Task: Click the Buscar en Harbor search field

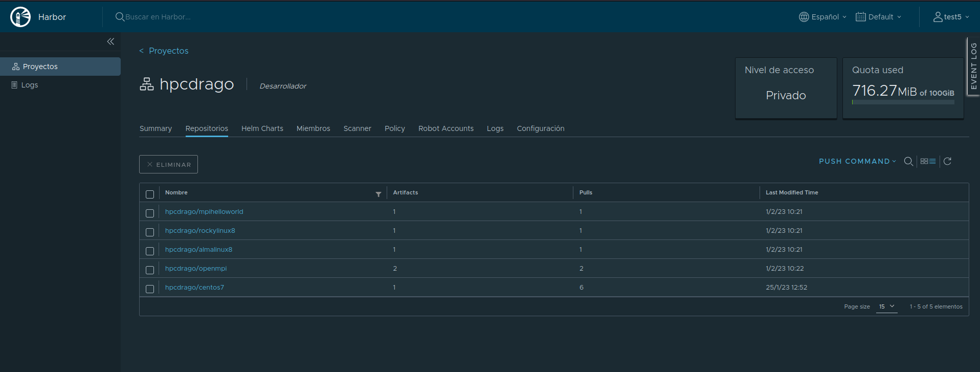Action: (158, 17)
